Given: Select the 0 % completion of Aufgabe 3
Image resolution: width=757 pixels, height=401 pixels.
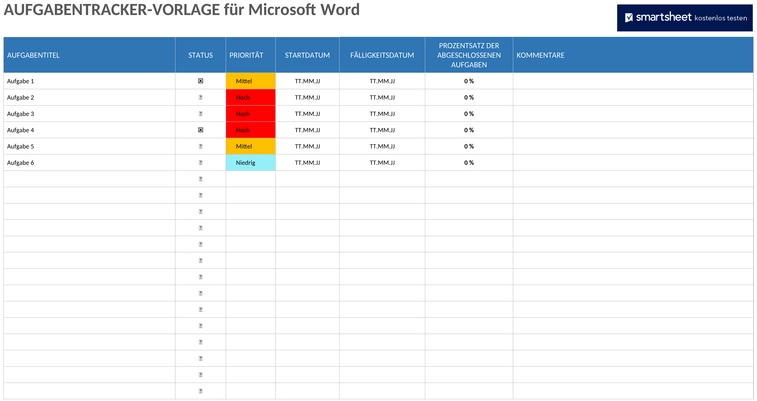Looking at the screenshot, I should [469, 114].
